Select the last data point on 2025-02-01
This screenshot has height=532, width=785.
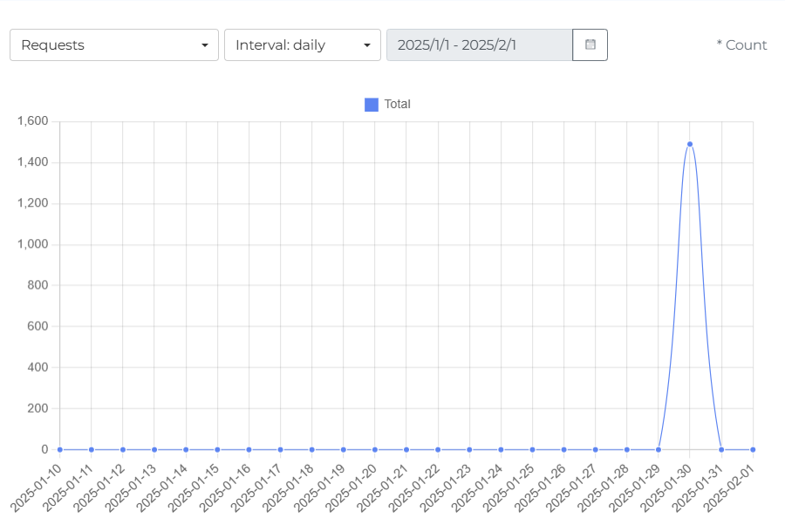[753, 450]
